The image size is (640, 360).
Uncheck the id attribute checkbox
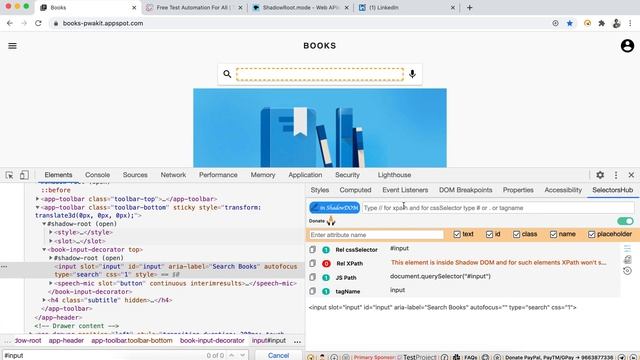pyautogui.click(x=489, y=234)
